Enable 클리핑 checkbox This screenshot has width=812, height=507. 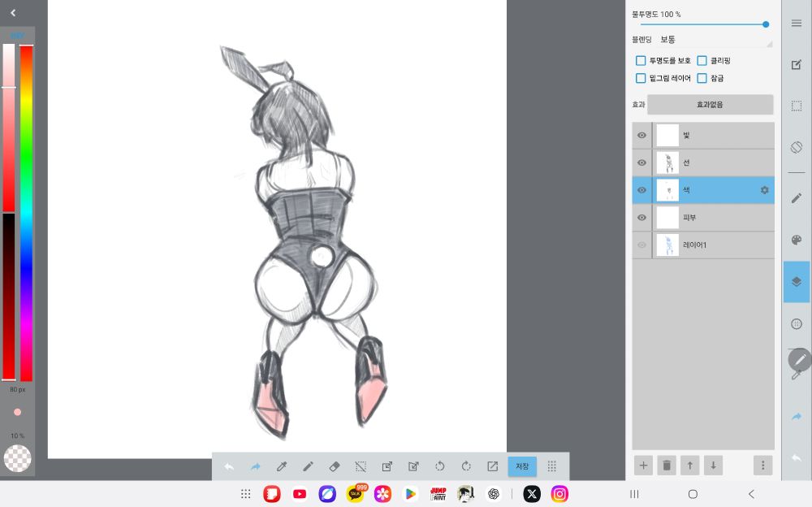click(702, 61)
